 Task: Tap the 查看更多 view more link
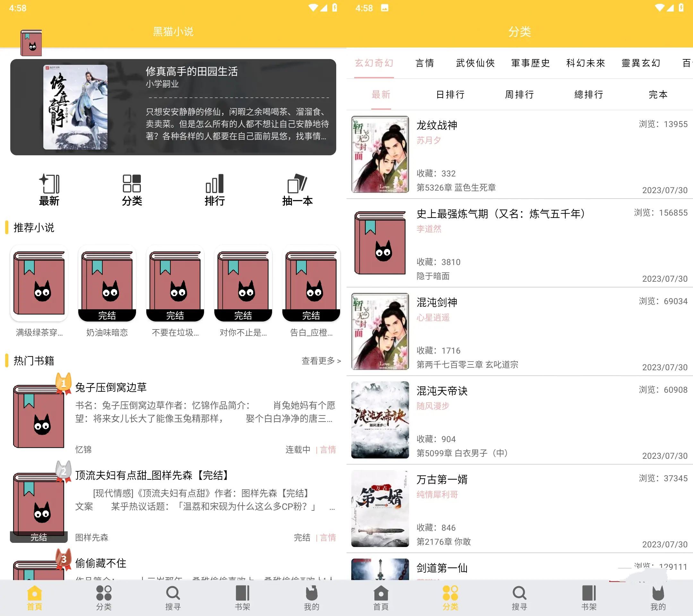click(320, 361)
